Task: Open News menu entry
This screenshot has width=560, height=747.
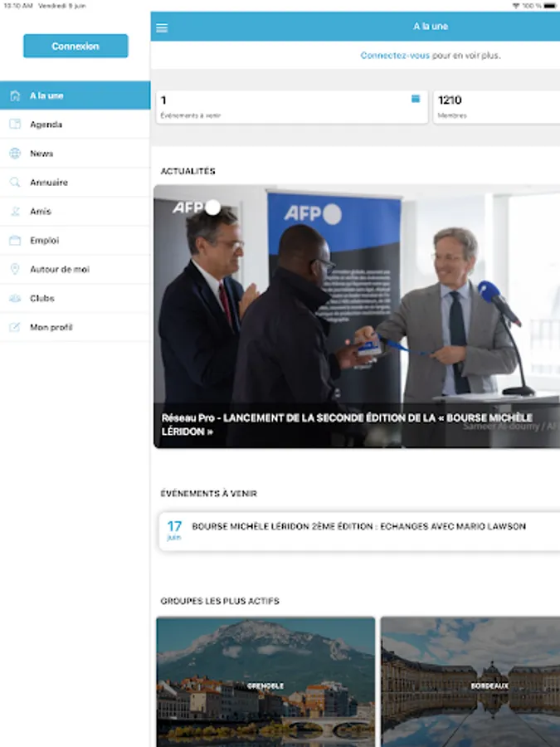Action: point(75,154)
